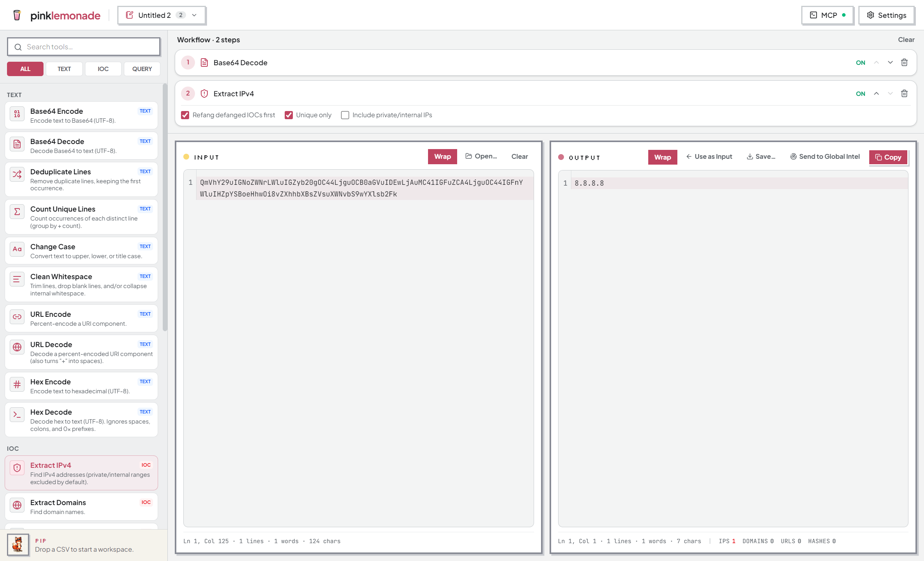Click the Extract IPv4 shield icon in sidebar
Image resolution: width=924 pixels, height=561 pixels.
(17, 468)
